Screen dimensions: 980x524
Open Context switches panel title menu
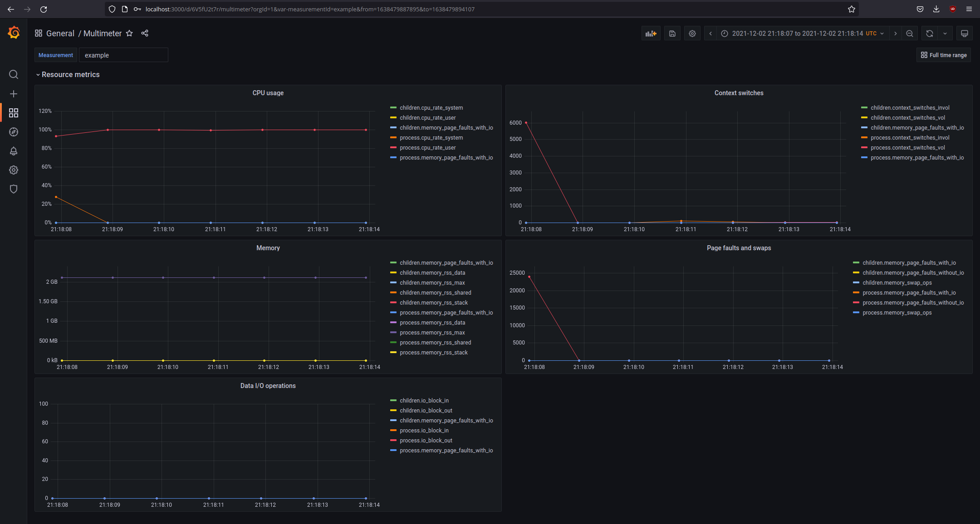click(x=739, y=93)
